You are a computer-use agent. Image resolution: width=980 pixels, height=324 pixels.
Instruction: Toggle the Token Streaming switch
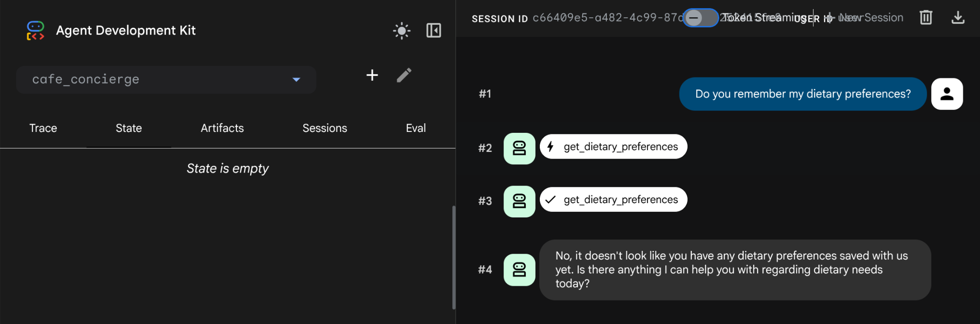(x=700, y=18)
